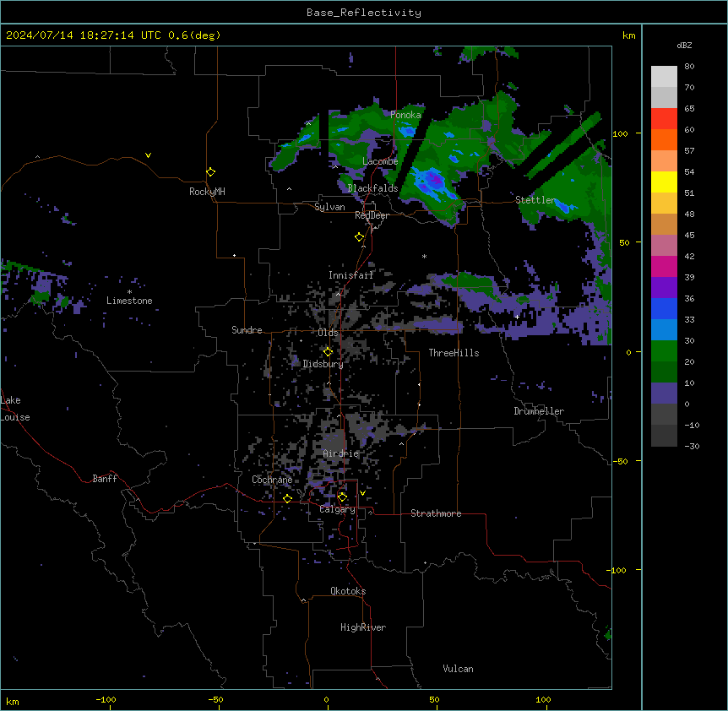
Task: Click the Olds town label
Action: pyautogui.click(x=328, y=333)
